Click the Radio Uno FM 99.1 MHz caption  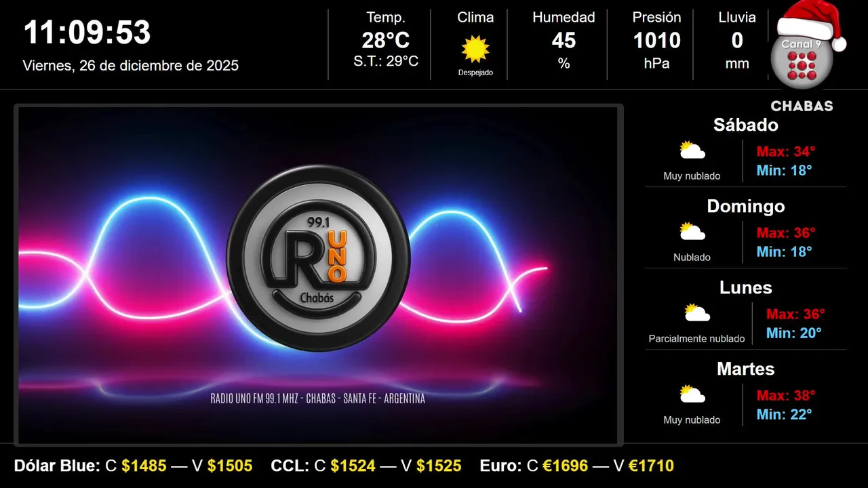(x=318, y=399)
